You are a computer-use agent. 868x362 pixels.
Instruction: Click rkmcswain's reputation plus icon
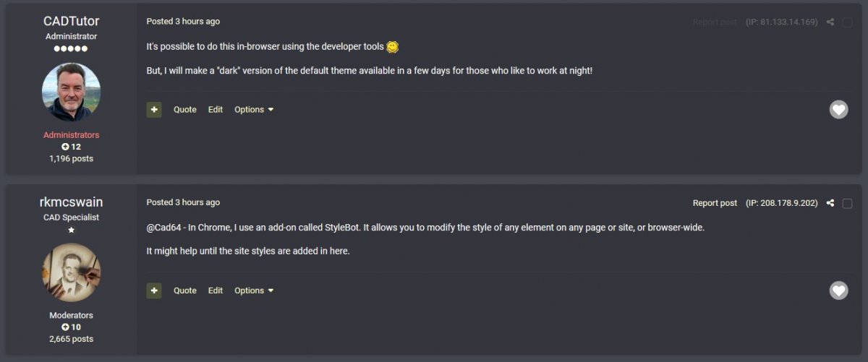[65, 327]
